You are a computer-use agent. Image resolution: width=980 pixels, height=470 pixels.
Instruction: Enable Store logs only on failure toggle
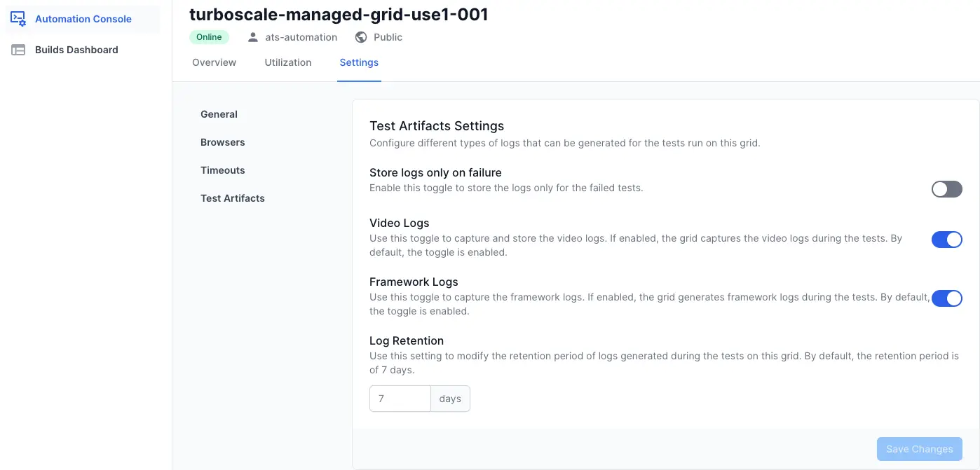[946, 189]
